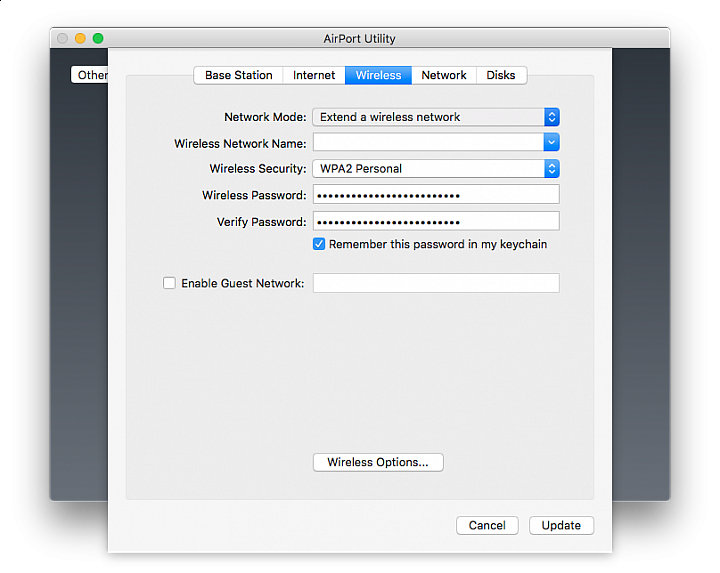The height and width of the screenshot is (573, 720).
Task: Click the Other button in background window
Action: click(x=90, y=75)
